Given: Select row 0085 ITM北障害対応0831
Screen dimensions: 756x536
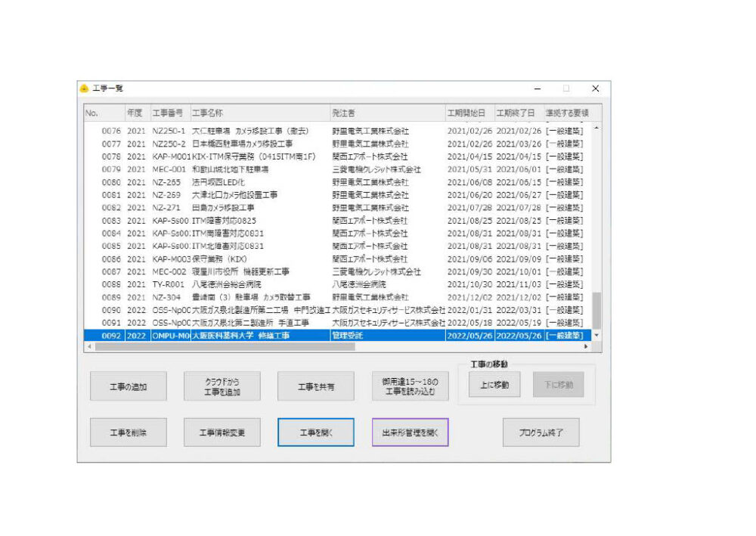Looking at the screenshot, I should coord(337,246).
